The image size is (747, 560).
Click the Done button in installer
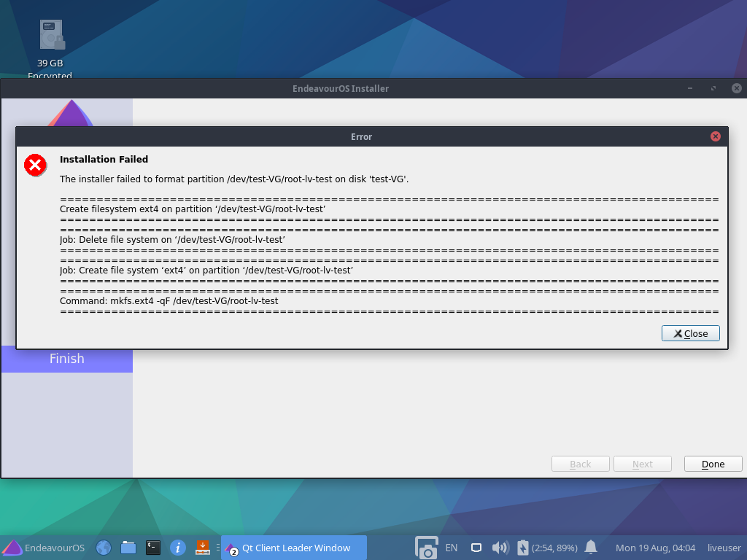(x=713, y=464)
